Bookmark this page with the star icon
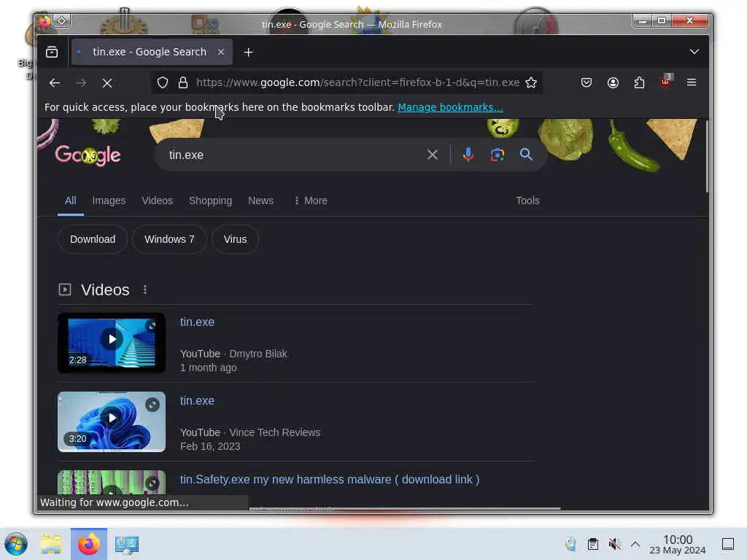This screenshot has height=560, width=747. 531,83
